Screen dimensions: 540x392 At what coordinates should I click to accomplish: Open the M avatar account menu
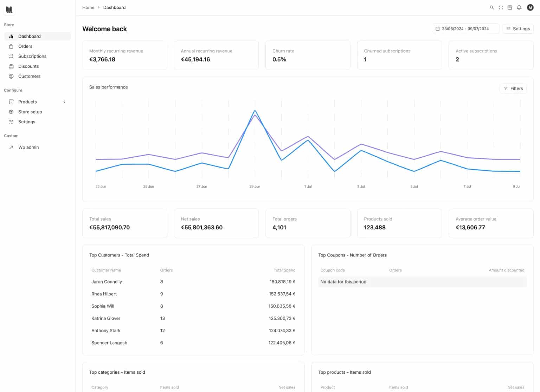click(530, 7)
